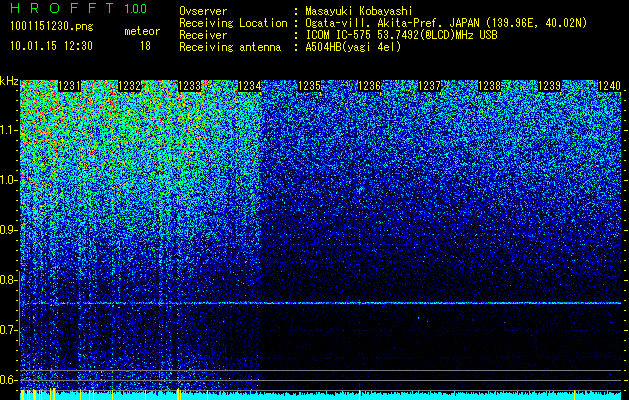Click the meteor count value 18
The height and width of the screenshot is (400, 629).
tap(145, 46)
